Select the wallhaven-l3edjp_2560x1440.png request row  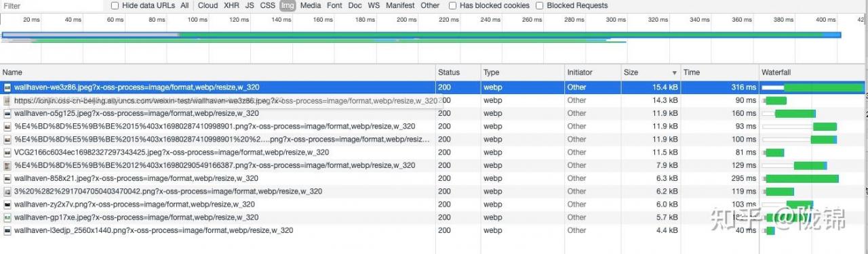[433, 230]
